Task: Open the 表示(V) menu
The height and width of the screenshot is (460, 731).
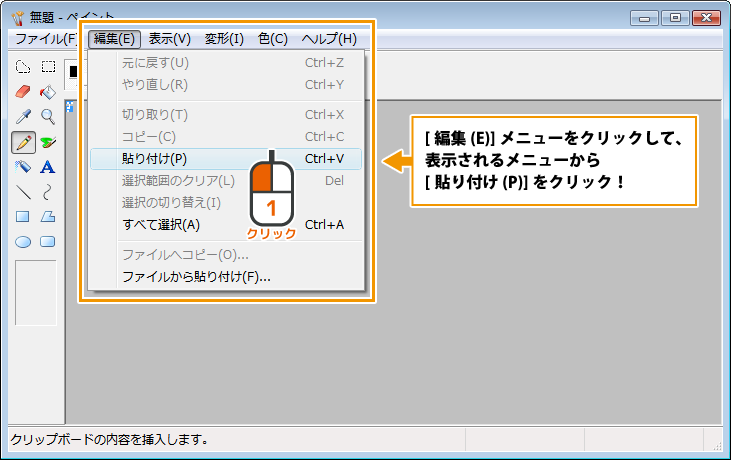Action: [x=170, y=39]
